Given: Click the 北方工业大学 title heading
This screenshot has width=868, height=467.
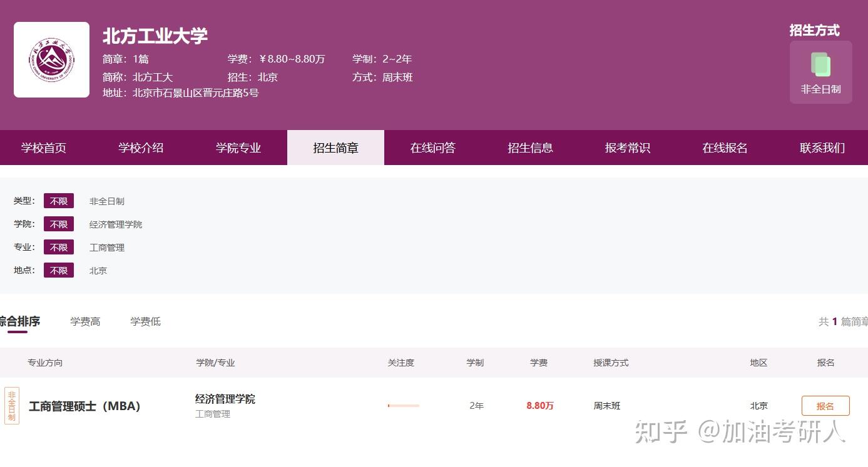Looking at the screenshot, I should pyautogui.click(x=155, y=36).
